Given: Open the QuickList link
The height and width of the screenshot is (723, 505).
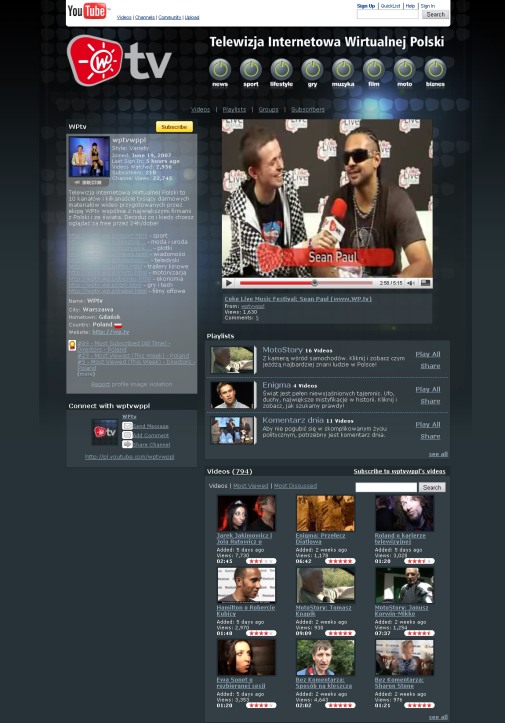Looking at the screenshot, I should (x=390, y=6).
